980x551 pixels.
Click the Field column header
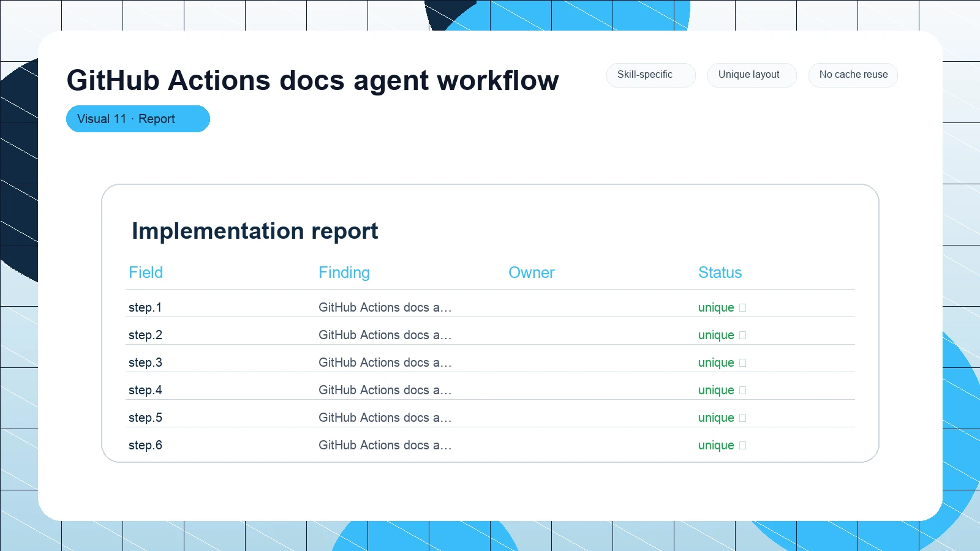(x=146, y=272)
